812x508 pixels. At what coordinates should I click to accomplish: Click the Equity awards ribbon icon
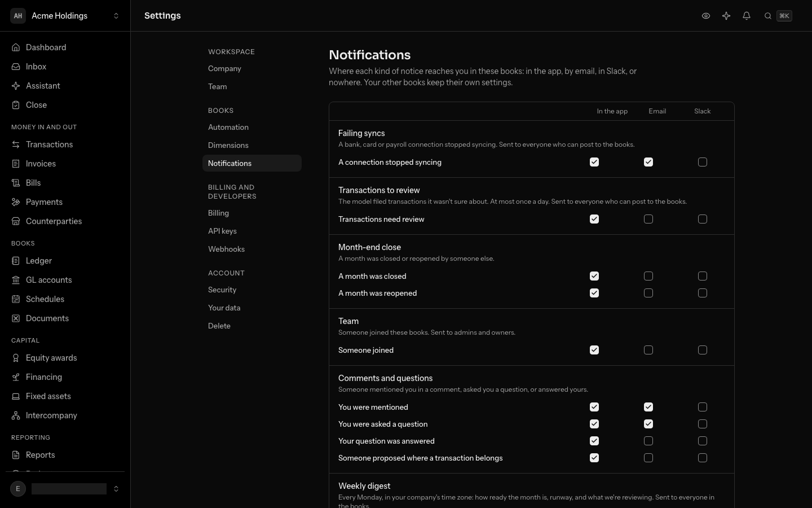(16, 358)
